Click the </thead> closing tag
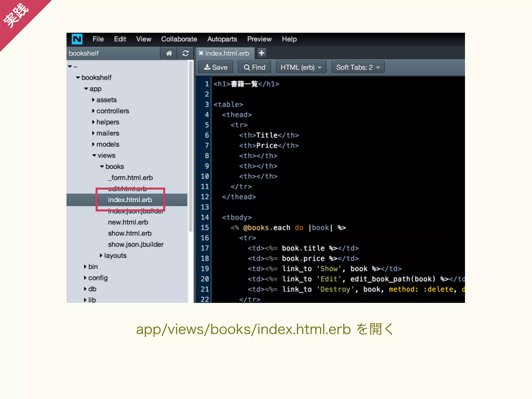 239,197
